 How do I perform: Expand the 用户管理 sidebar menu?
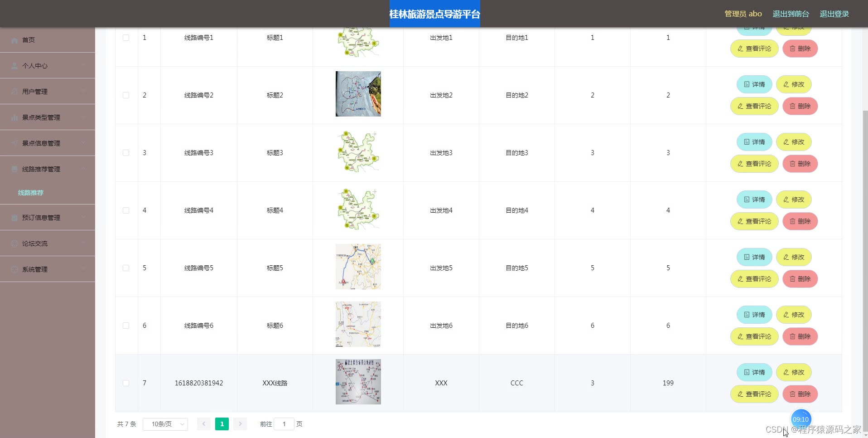point(48,92)
